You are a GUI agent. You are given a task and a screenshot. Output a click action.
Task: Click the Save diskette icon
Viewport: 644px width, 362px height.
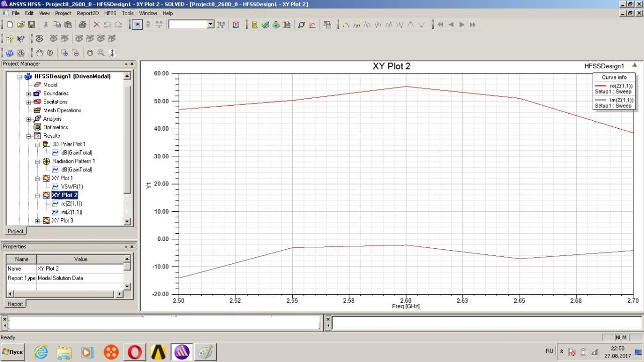(31, 25)
